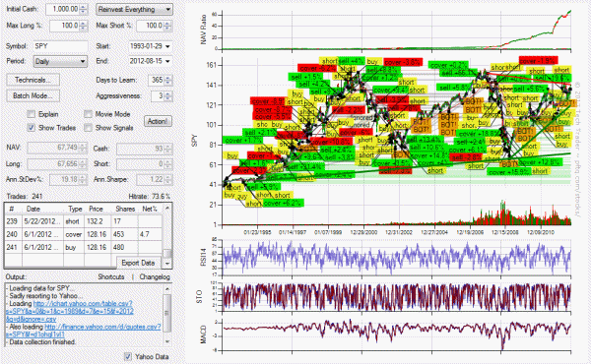Click the Shares column header
Image resolution: width=591 pixels, height=364 pixels.
tap(125, 209)
